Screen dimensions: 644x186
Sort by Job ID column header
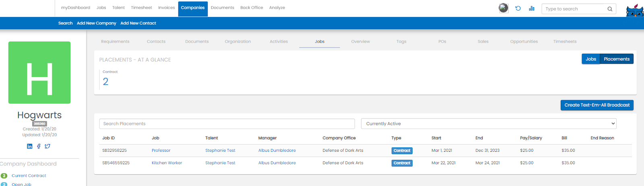108,138
